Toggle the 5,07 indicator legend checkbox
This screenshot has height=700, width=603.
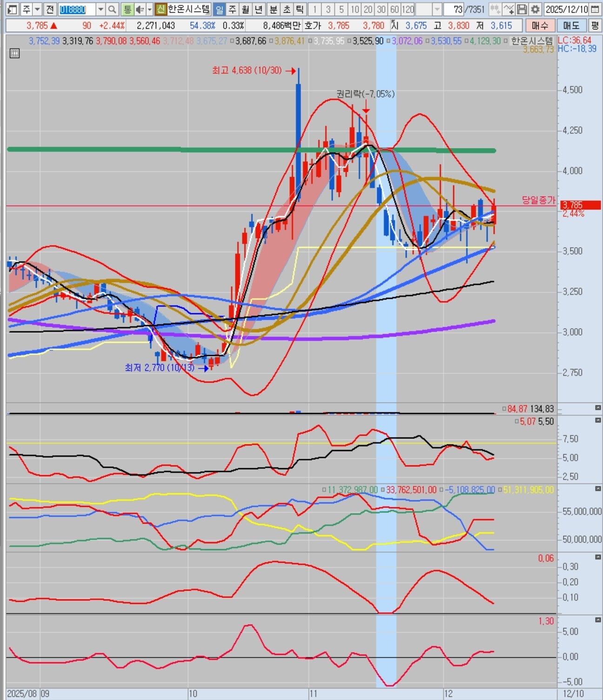pyautogui.click(x=516, y=421)
